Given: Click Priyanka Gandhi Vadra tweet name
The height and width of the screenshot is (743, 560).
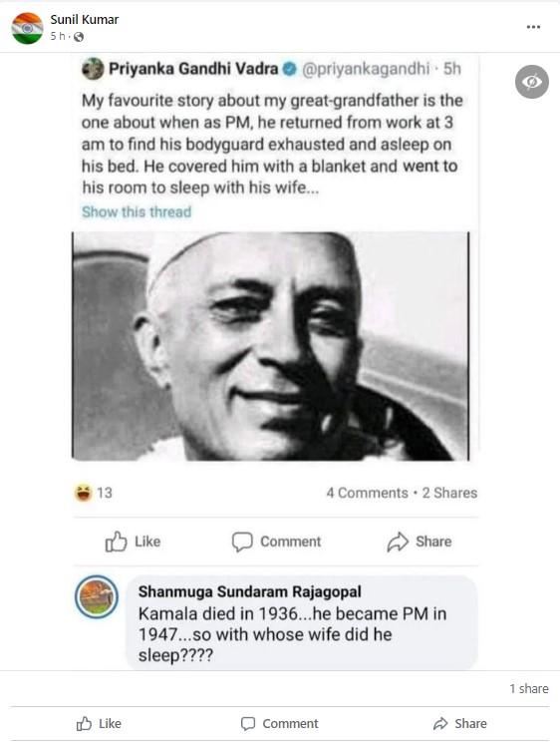Looking at the screenshot, I should pos(193,69).
